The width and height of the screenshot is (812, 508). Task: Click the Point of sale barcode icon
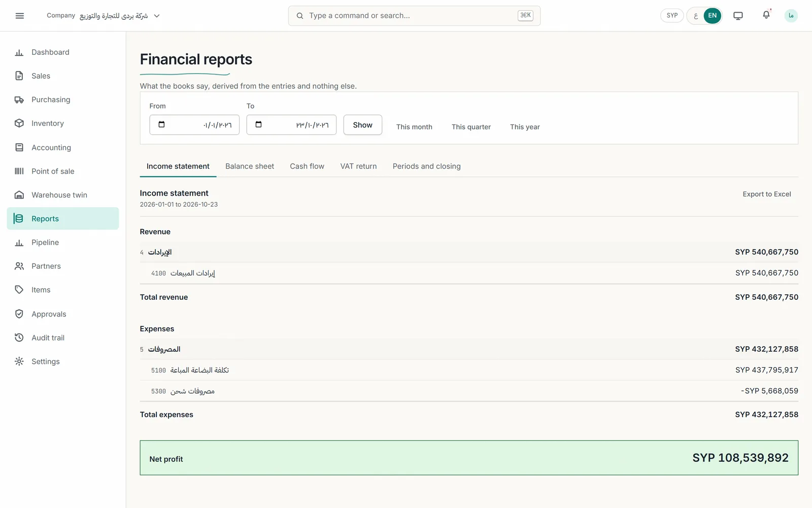click(19, 171)
